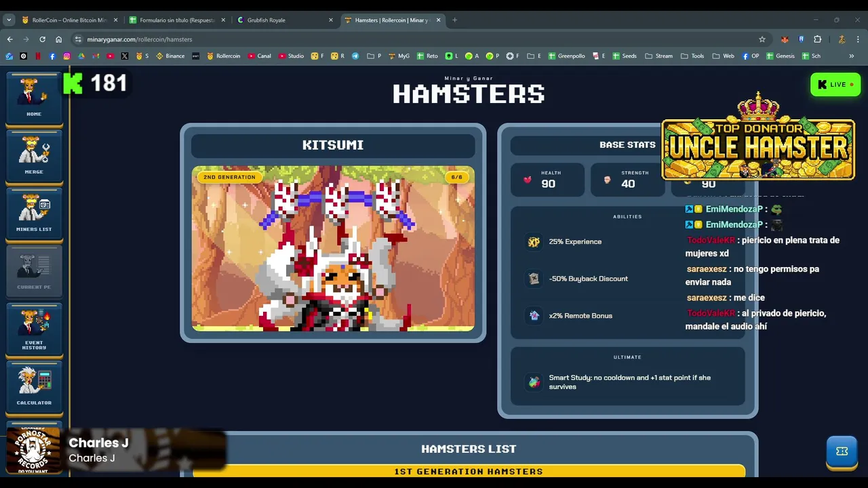The image size is (868, 488).
Task: Open the Genesis bookmark
Action: [x=780, y=56]
